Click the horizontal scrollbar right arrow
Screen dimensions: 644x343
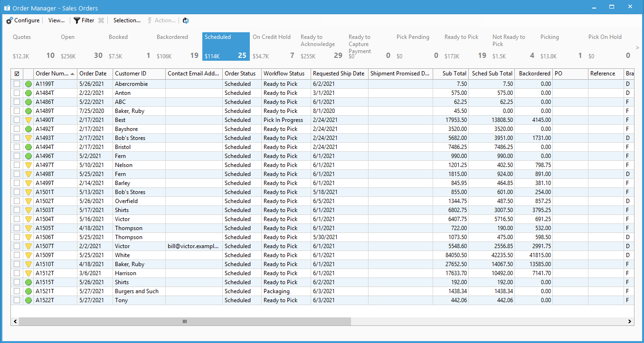630,321
